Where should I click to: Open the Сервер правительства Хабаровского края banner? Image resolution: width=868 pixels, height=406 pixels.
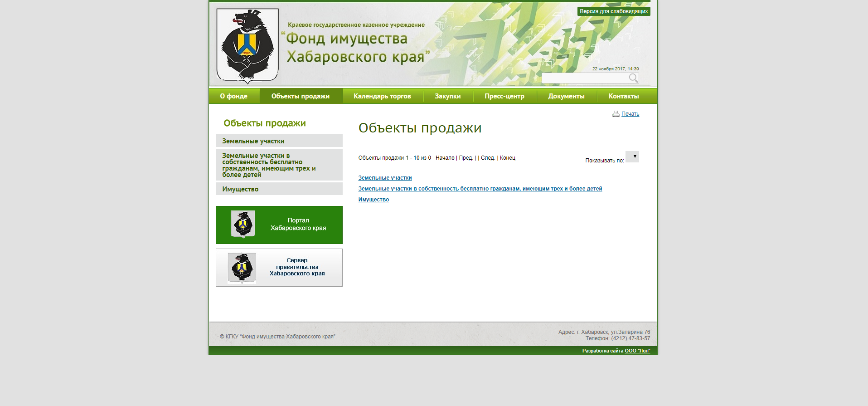(279, 268)
